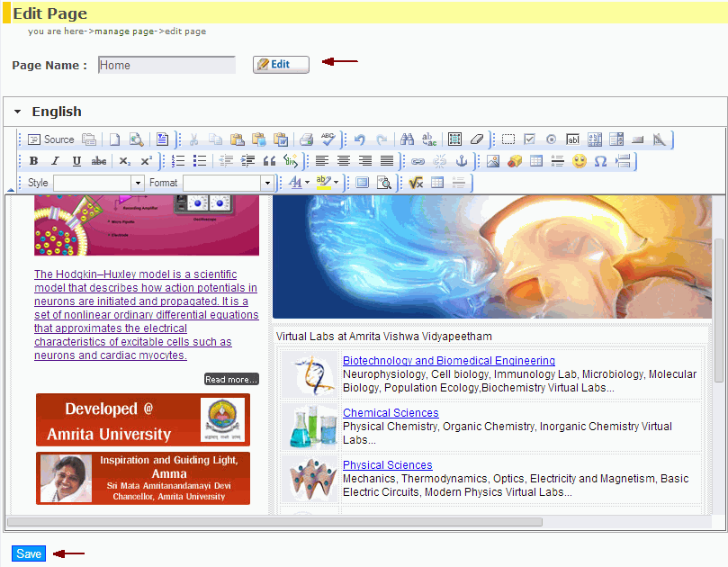Open background highlight color picker
This screenshot has width=728, height=567.
[x=327, y=183]
